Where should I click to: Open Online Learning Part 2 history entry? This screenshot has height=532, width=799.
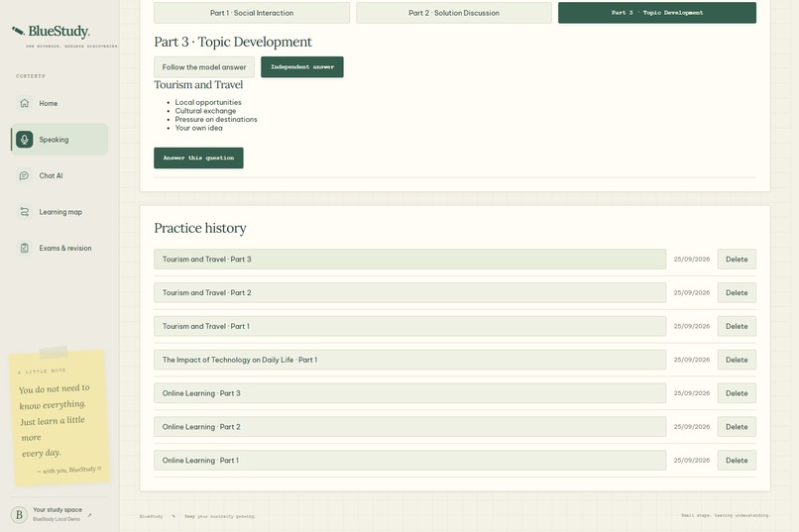coord(409,427)
